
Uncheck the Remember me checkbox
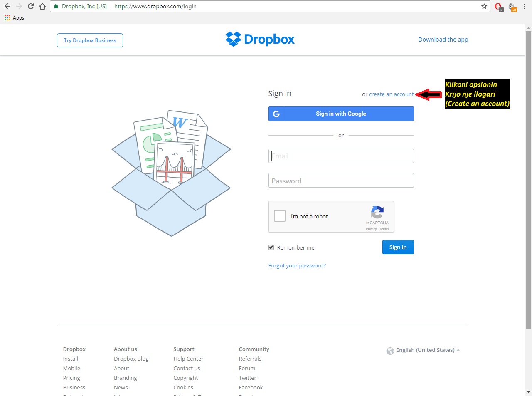click(271, 247)
